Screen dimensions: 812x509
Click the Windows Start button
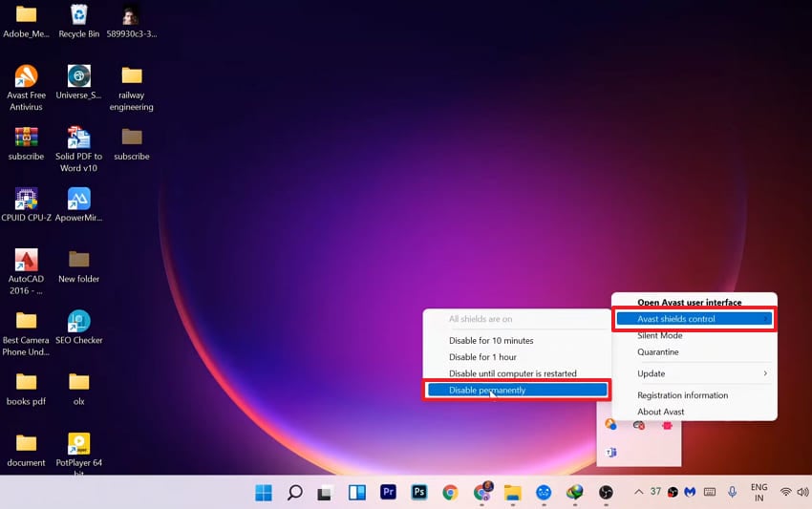[x=264, y=493]
